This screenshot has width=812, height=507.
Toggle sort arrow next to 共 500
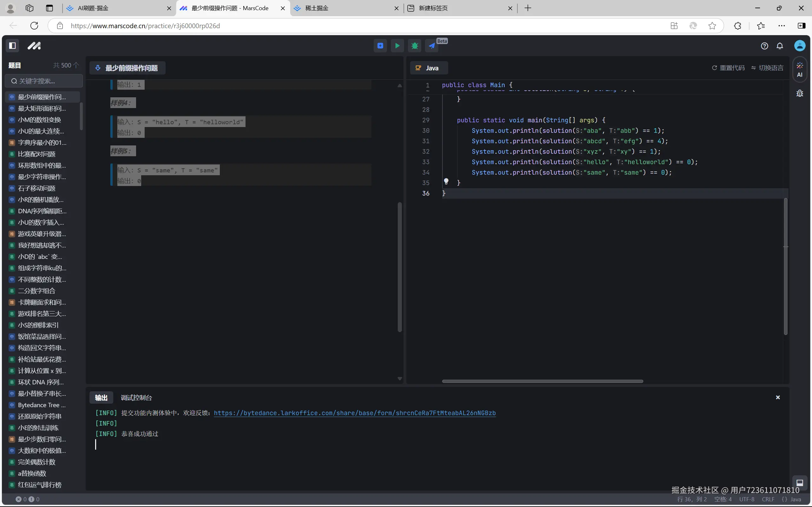76,65
